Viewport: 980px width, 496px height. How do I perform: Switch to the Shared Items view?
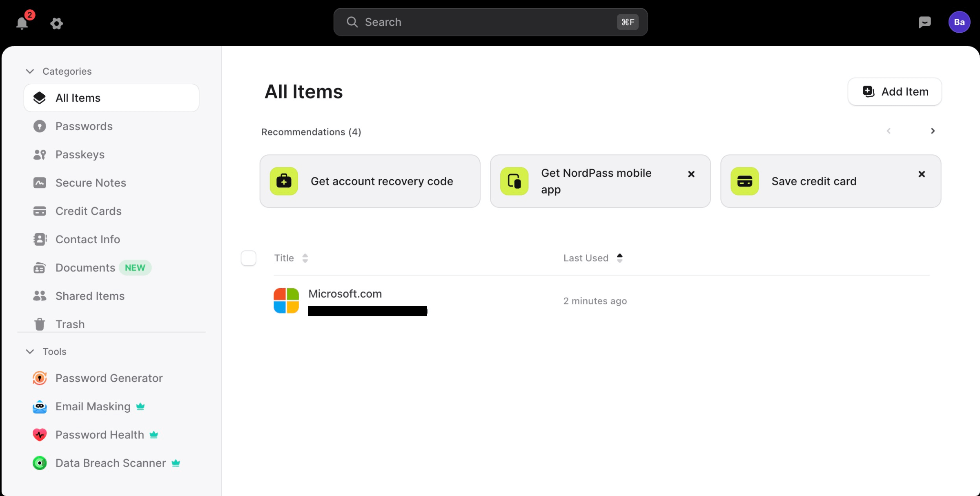pyautogui.click(x=89, y=296)
